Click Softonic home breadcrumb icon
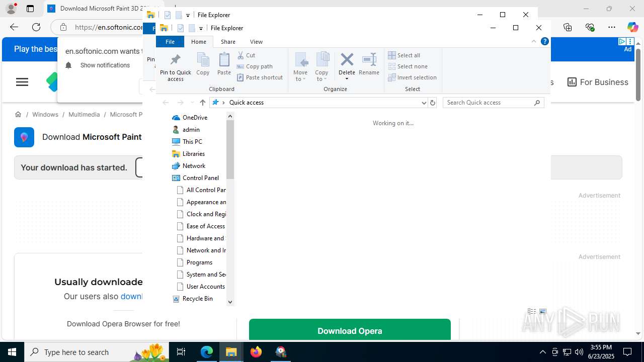Image resolution: width=644 pixels, height=362 pixels. click(18, 115)
